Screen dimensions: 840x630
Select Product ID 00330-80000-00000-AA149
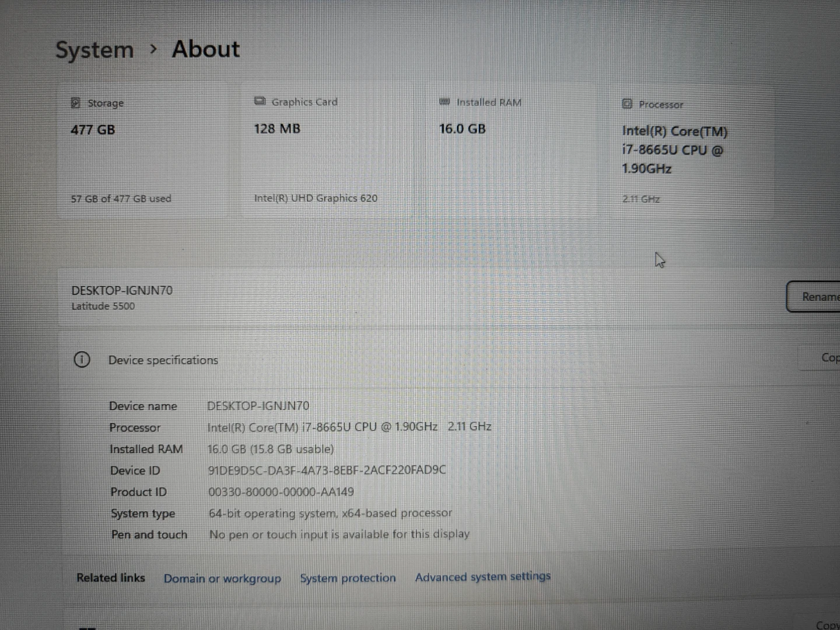[281, 492]
